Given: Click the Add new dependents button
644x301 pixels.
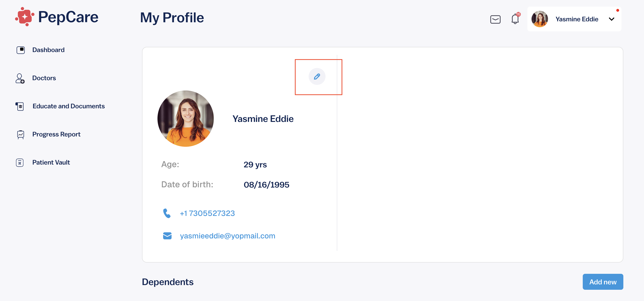Looking at the screenshot, I should 603,282.
